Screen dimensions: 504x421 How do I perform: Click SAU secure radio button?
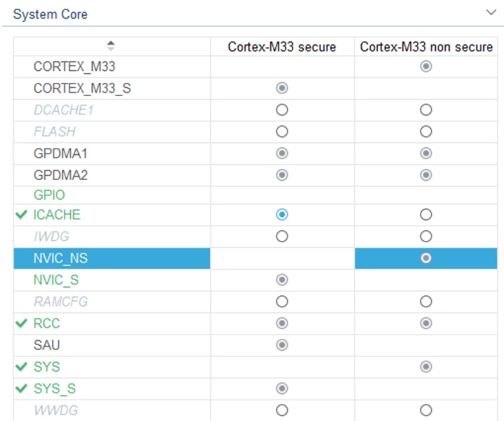tap(282, 345)
